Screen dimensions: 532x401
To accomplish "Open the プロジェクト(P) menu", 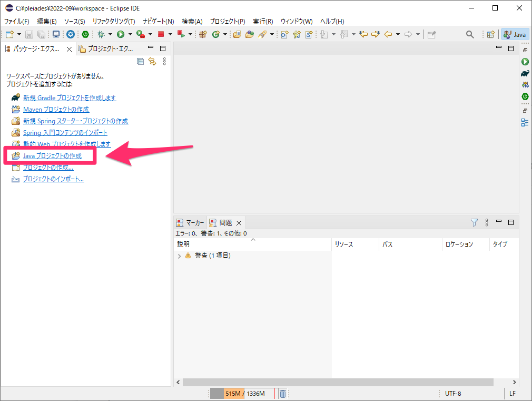I will pyautogui.click(x=228, y=22).
